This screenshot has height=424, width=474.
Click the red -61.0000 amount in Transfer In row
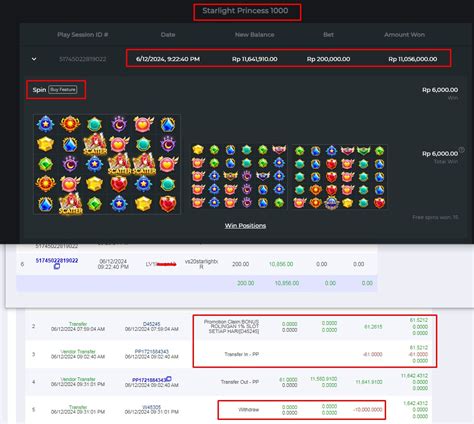pyautogui.click(x=373, y=354)
